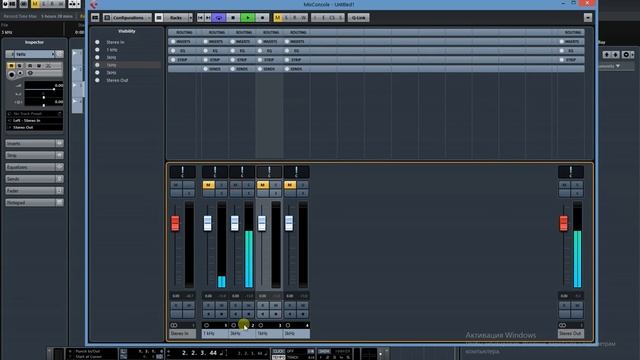640x360 pixels.
Task: Click the pan control above Stereo Out channel
Action: [x=571, y=172]
